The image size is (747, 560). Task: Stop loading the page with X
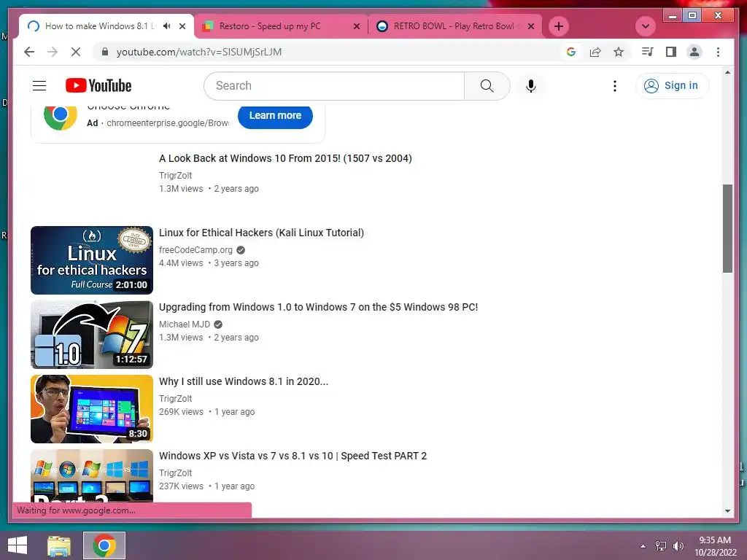point(76,52)
